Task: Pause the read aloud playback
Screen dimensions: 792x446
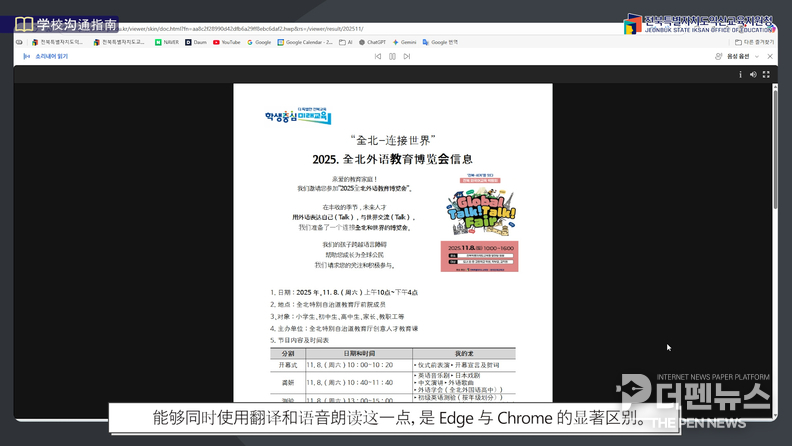Action: pyautogui.click(x=392, y=57)
